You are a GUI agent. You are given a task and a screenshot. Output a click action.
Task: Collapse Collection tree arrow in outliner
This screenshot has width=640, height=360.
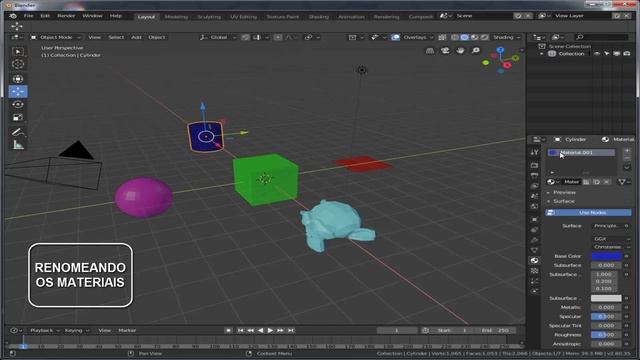[x=542, y=53]
